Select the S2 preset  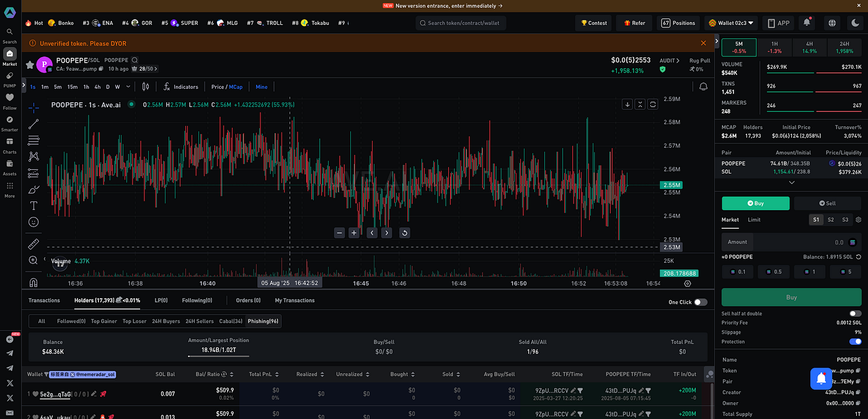831,219
